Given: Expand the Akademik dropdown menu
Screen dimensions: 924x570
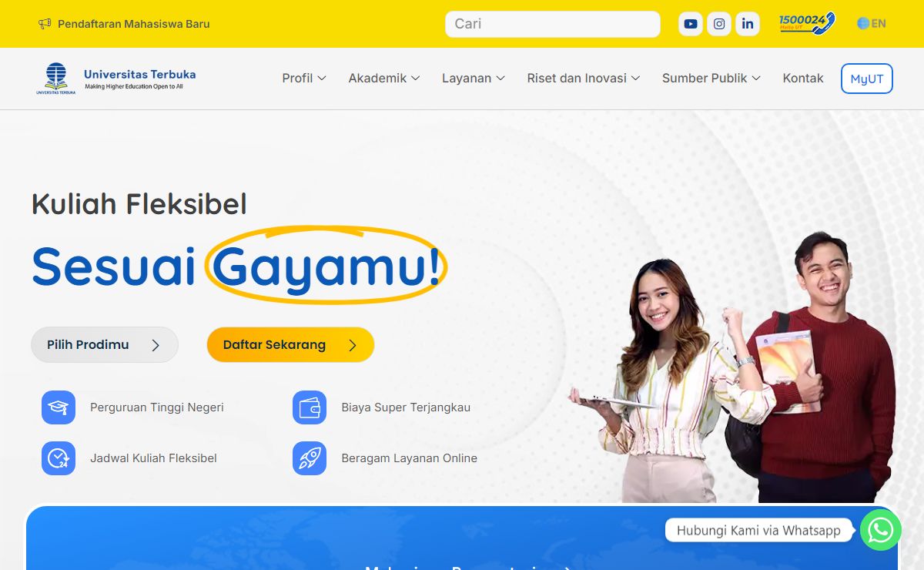Looking at the screenshot, I should 384,78.
